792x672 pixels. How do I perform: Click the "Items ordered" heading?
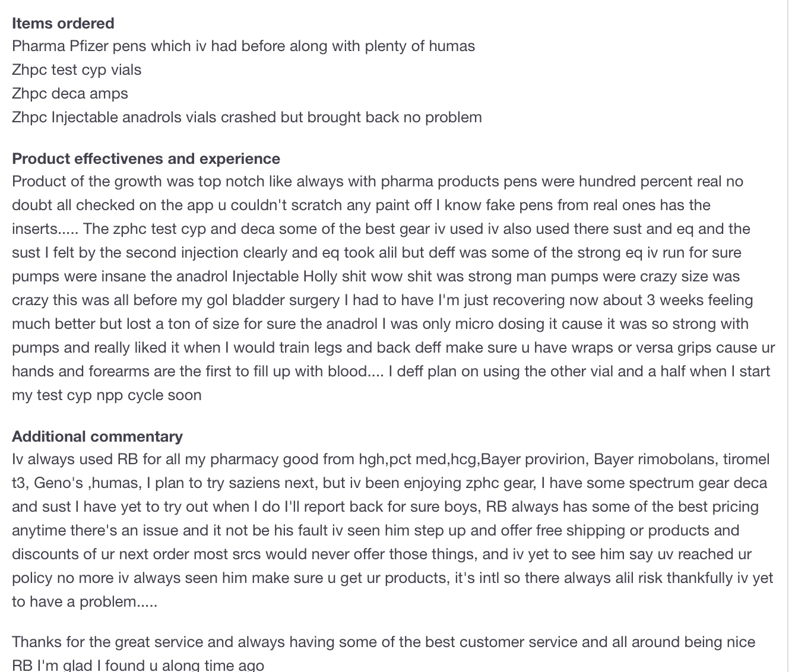(x=63, y=23)
